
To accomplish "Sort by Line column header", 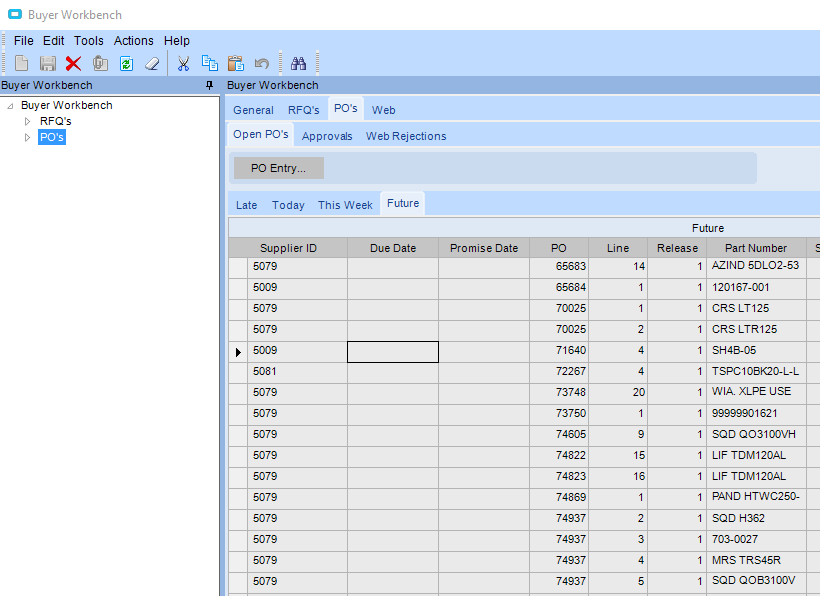I will tap(618, 248).
